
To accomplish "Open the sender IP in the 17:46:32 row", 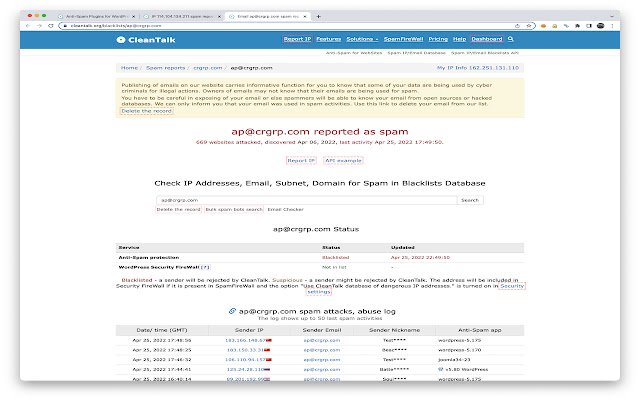I will pyautogui.click(x=245, y=360).
